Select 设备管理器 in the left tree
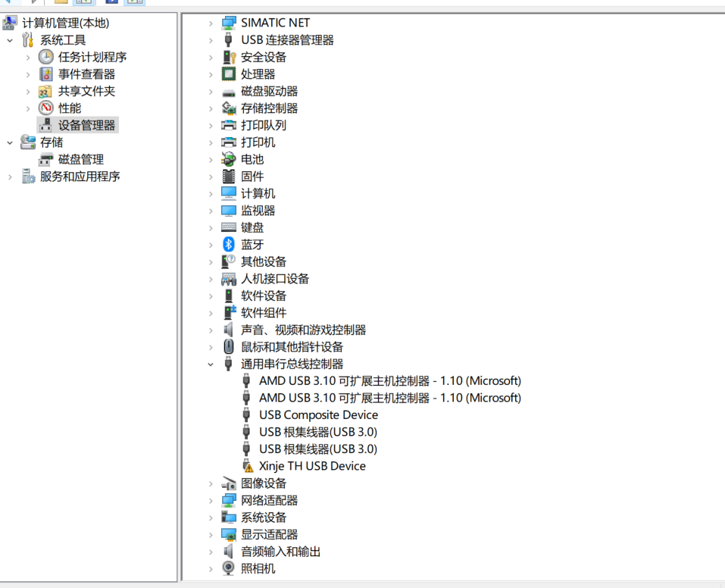This screenshot has height=588, width=725. pos(86,125)
